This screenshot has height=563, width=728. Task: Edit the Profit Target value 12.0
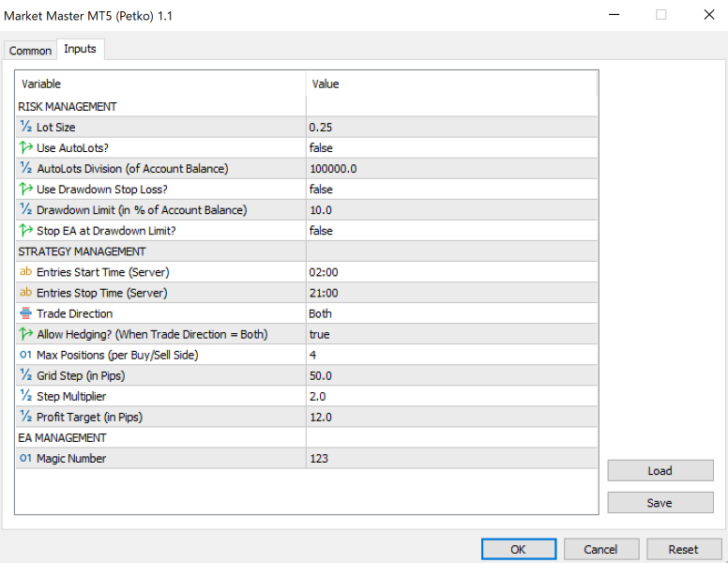pos(450,417)
